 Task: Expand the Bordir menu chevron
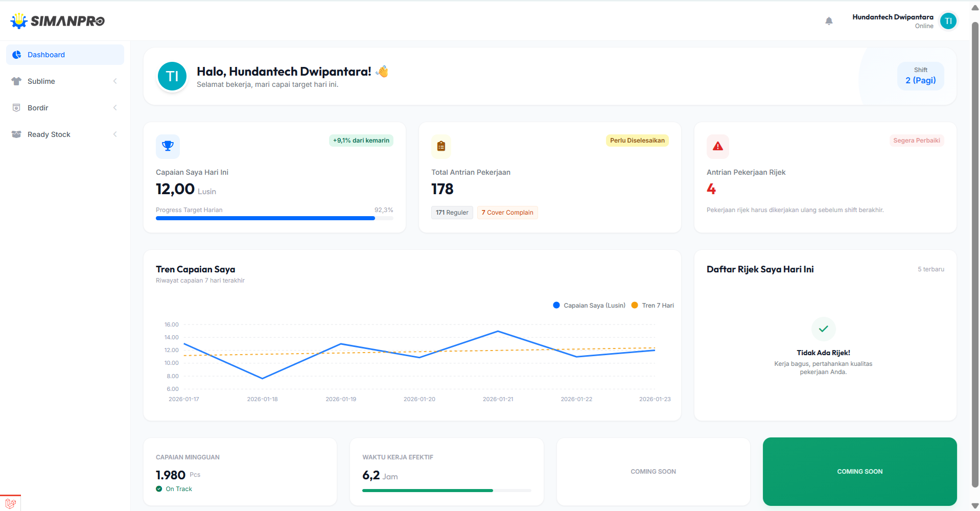(115, 107)
